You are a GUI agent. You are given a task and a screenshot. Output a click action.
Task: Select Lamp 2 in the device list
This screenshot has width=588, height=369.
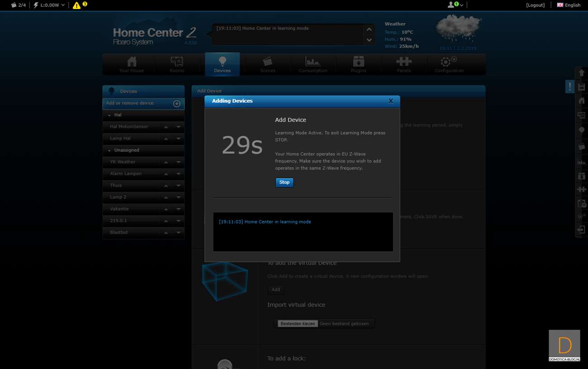coord(118,197)
